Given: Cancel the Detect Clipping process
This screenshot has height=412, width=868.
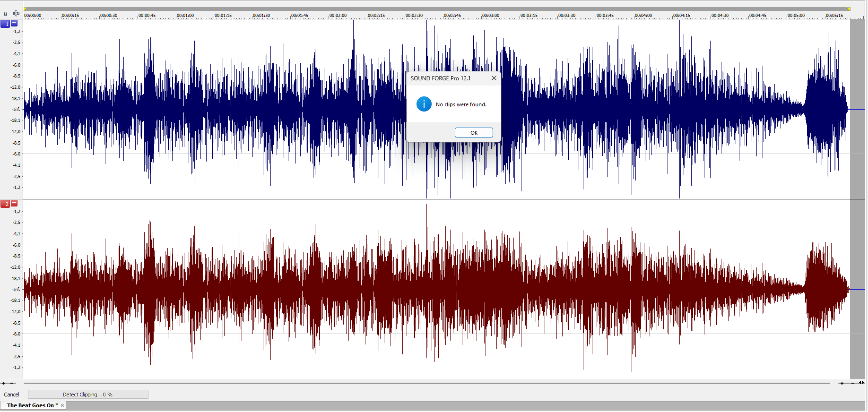Looking at the screenshot, I should point(12,395).
